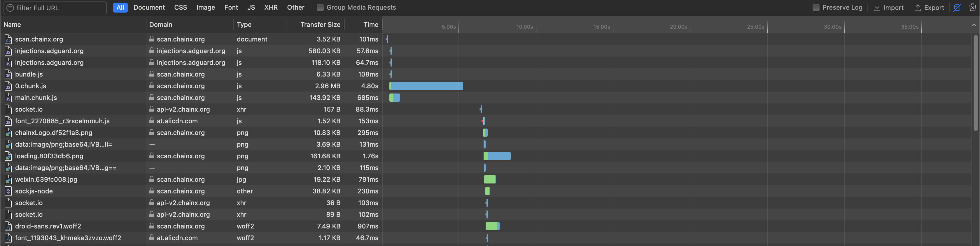
Task: Click the scan.chainx.org document icon
Action: tap(8, 39)
